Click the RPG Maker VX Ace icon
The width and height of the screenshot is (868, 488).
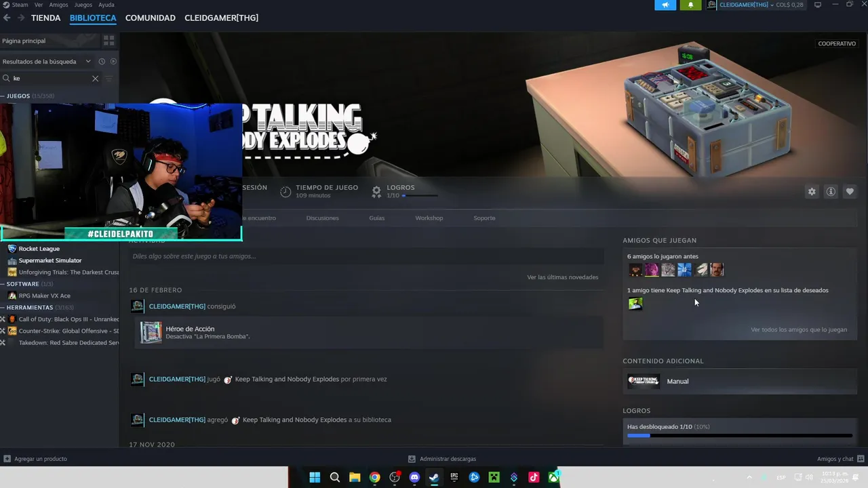pyautogui.click(x=12, y=296)
